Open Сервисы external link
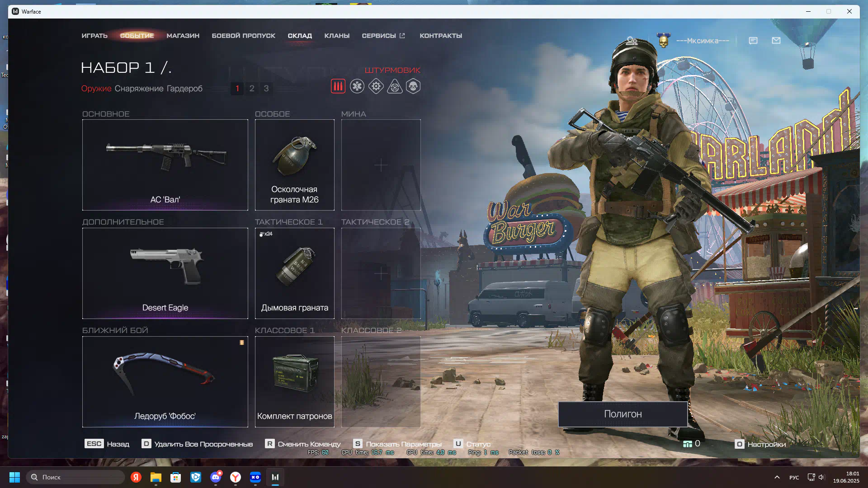Image resolution: width=868 pixels, height=488 pixels. coord(383,36)
